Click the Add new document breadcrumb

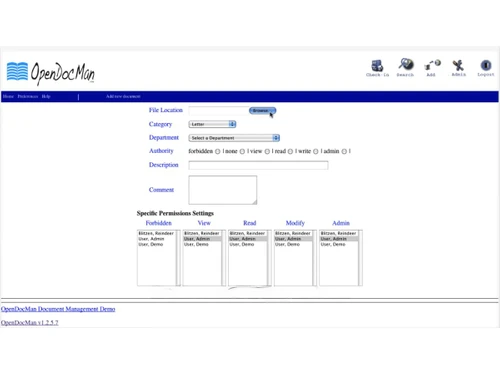pos(123,96)
